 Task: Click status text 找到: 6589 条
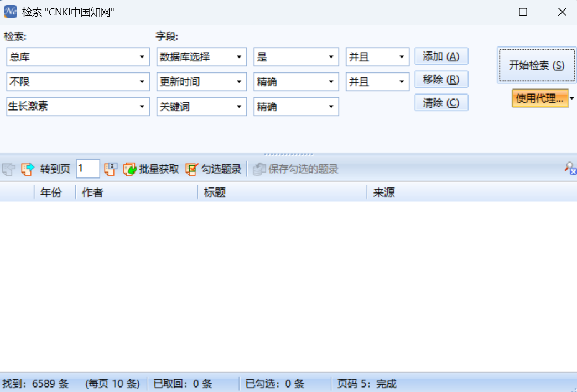[35, 384]
